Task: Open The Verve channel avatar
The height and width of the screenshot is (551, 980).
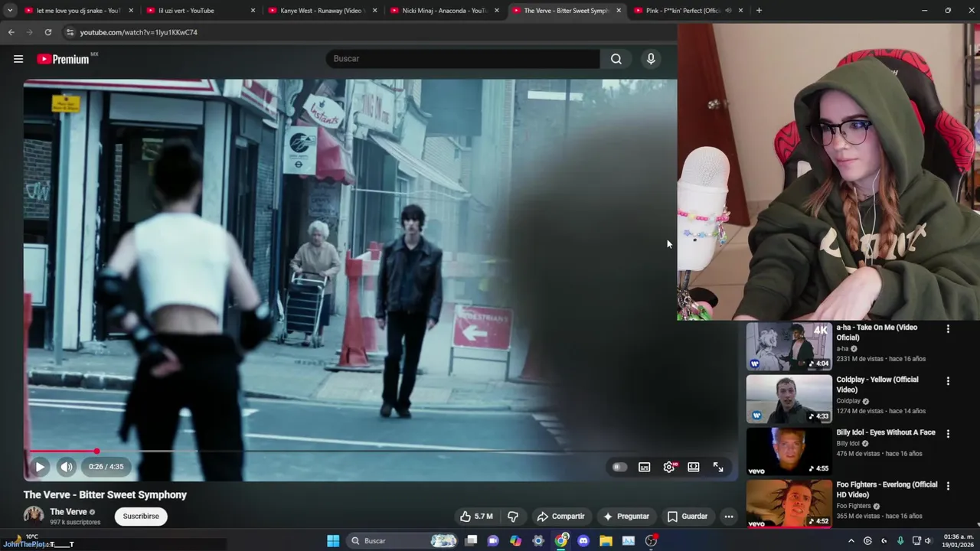Action: click(34, 517)
